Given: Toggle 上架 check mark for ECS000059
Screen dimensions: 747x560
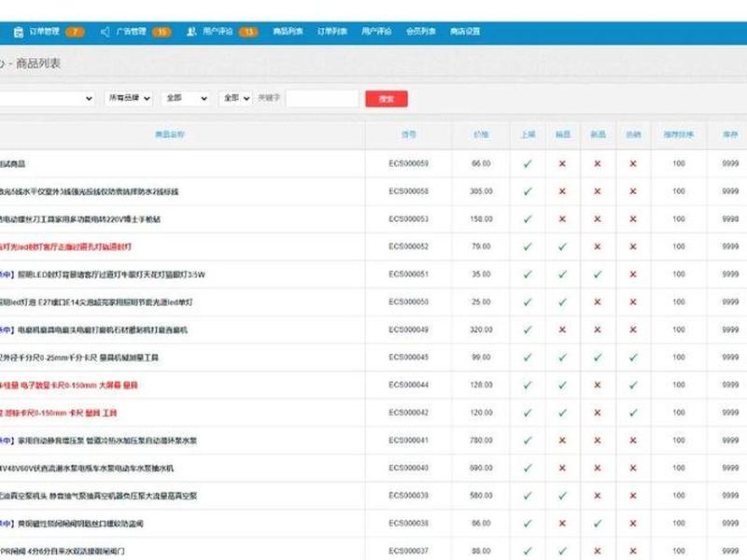Looking at the screenshot, I should click(528, 164).
